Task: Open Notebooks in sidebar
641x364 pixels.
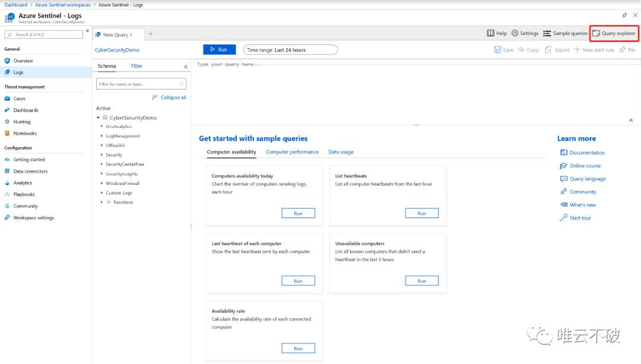Action: pyautogui.click(x=25, y=133)
